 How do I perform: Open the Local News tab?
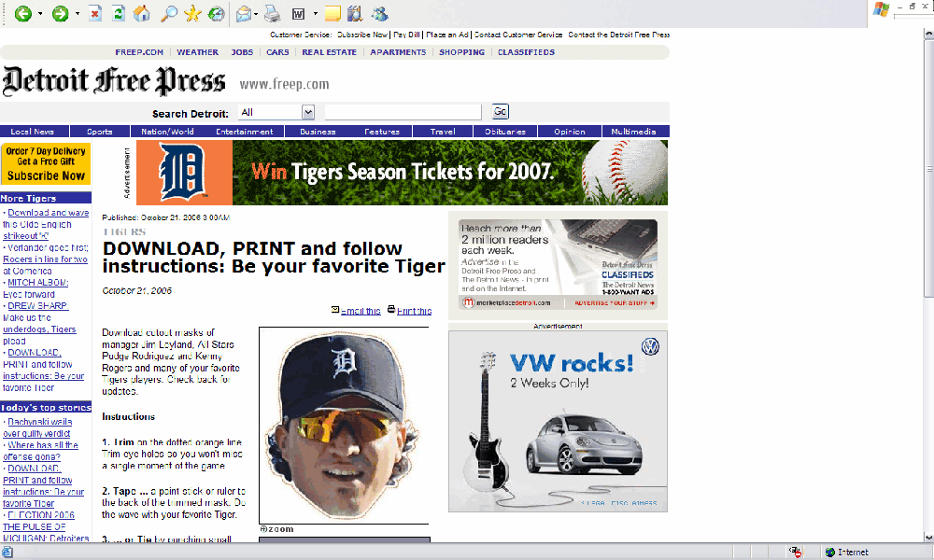pyautogui.click(x=32, y=132)
